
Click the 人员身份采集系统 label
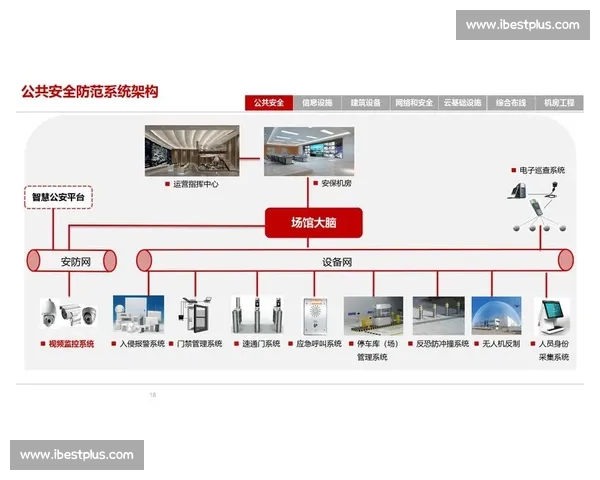[x=554, y=350]
